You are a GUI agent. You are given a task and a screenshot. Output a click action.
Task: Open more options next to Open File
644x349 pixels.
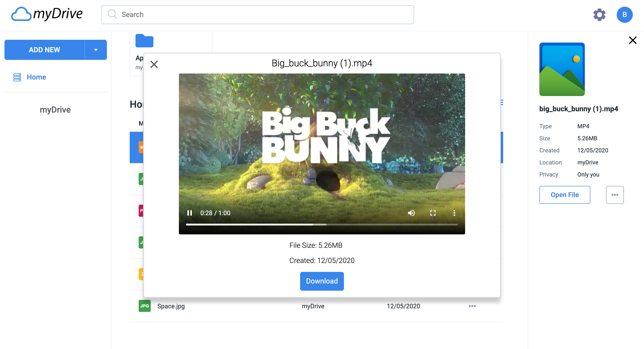(614, 195)
